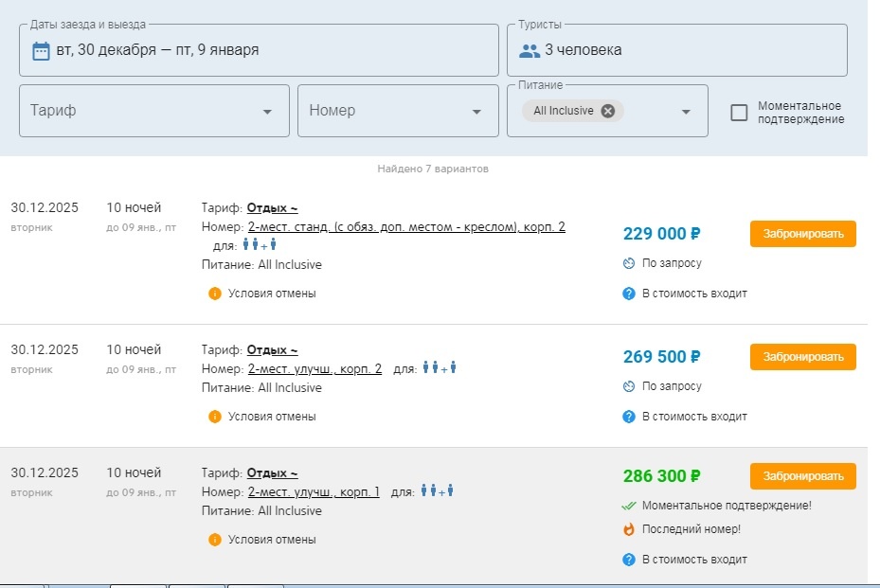Click the Последний номер! label
880x588 pixels.
691,529
